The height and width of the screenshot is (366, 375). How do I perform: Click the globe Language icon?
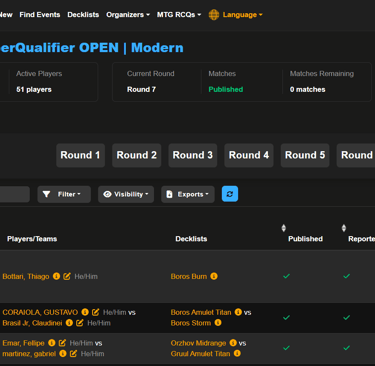214,15
